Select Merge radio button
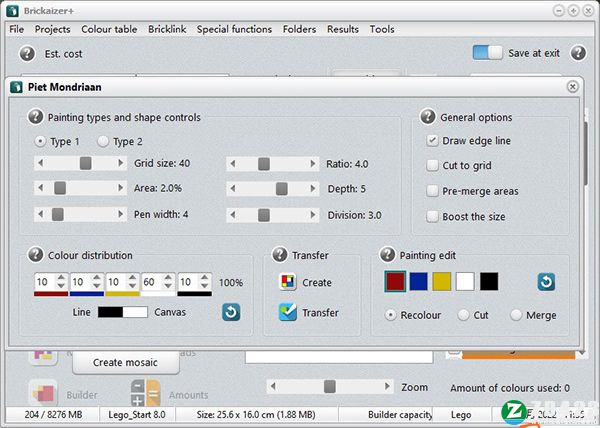 [x=516, y=315]
